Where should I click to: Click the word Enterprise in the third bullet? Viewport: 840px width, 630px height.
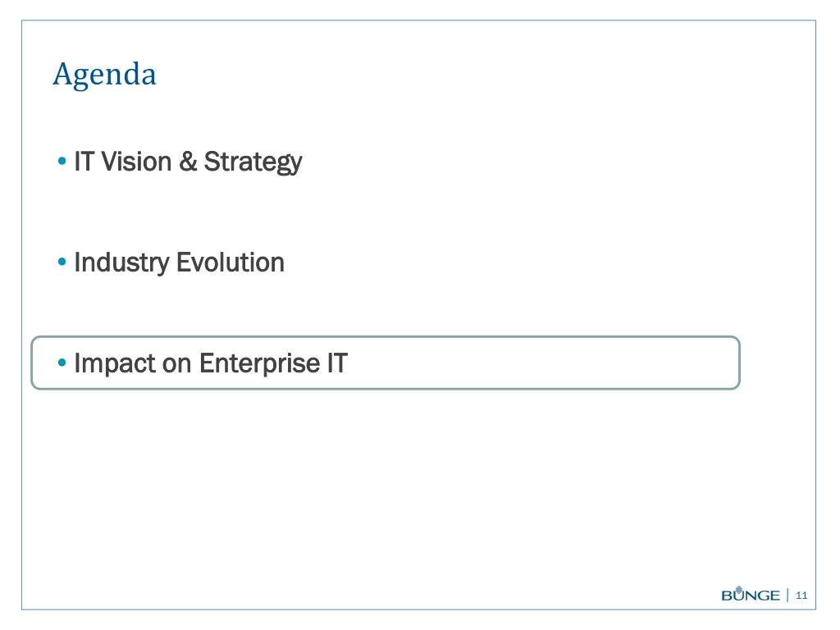point(259,363)
